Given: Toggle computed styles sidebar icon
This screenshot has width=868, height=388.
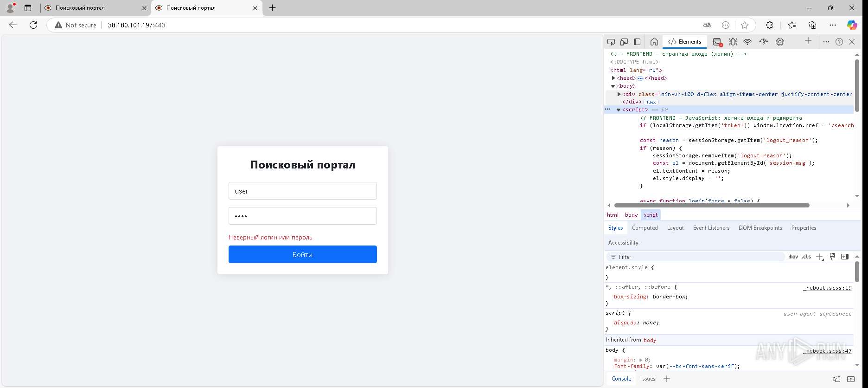Looking at the screenshot, I should [x=845, y=257].
